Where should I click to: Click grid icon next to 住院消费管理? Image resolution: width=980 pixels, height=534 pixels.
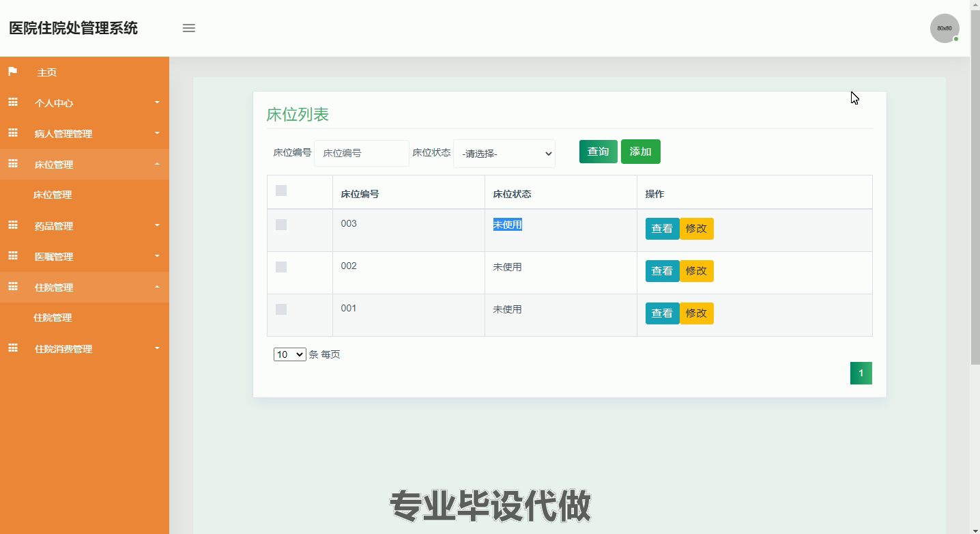[x=13, y=348]
